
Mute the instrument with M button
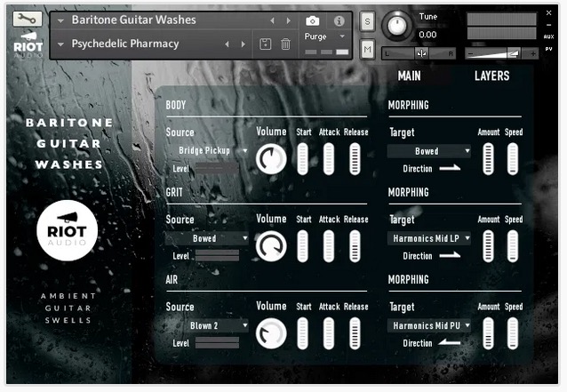367,49
